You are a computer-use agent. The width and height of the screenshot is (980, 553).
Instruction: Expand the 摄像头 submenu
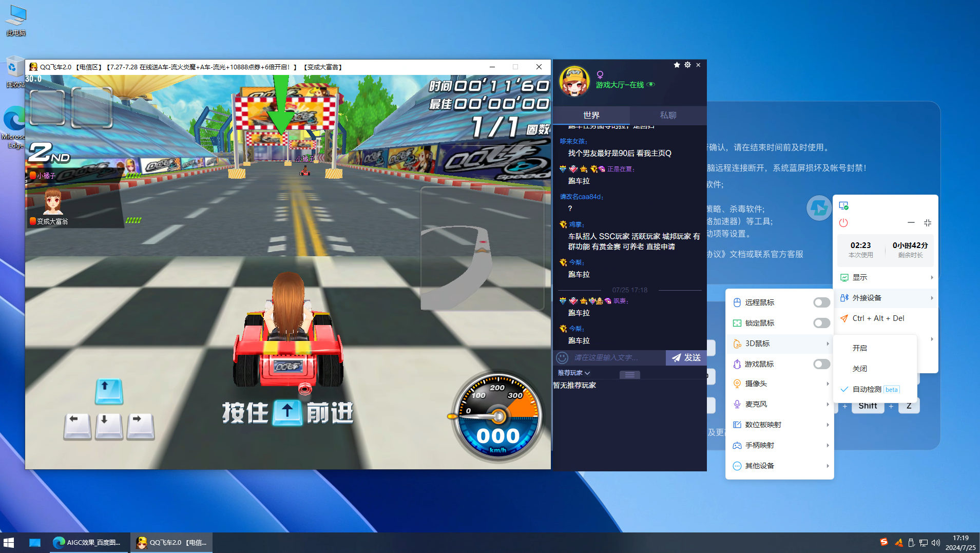point(780,384)
